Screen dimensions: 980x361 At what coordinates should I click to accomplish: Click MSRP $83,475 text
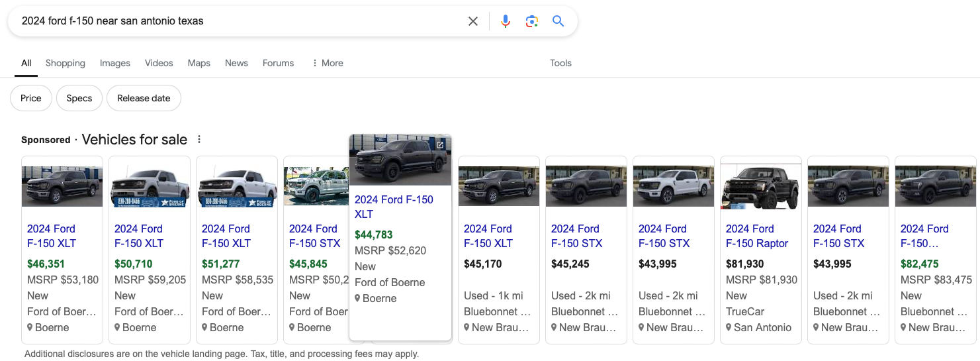(936, 280)
